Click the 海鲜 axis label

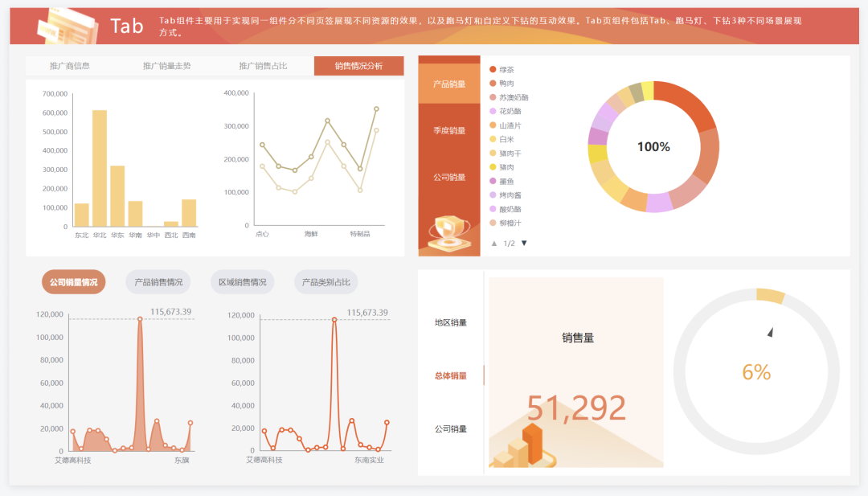[311, 234]
